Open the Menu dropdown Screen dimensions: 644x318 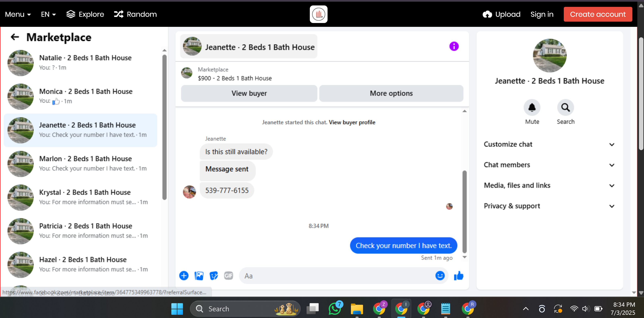click(x=18, y=15)
